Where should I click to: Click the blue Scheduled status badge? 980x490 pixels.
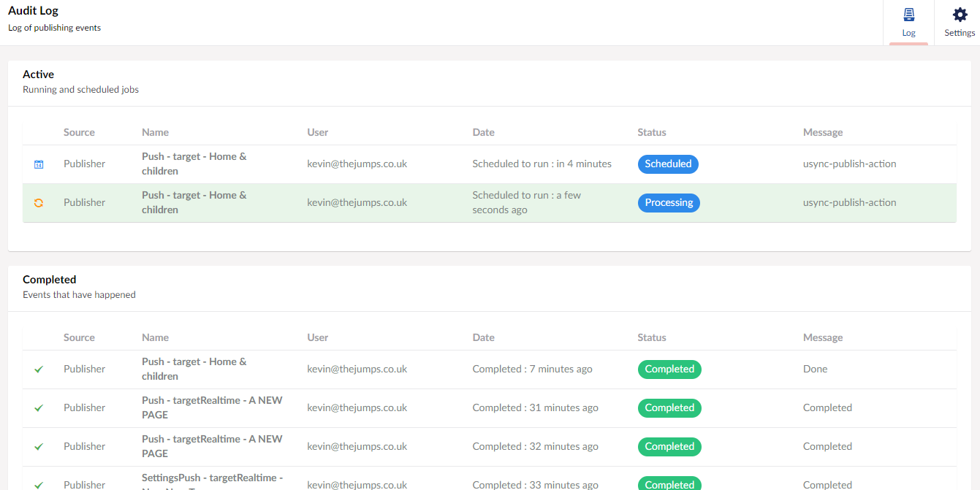click(x=668, y=164)
